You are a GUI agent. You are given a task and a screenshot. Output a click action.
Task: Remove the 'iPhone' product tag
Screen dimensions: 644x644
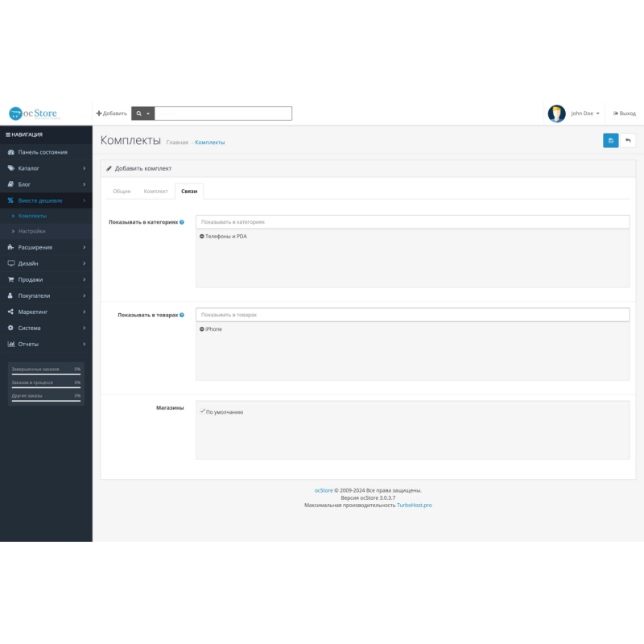tap(203, 329)
